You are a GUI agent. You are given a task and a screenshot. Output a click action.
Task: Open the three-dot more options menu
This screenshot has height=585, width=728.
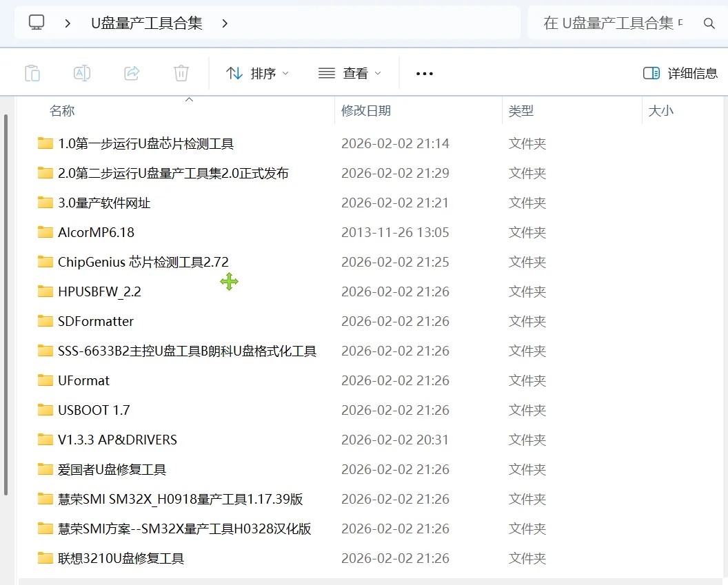(425, 73)
